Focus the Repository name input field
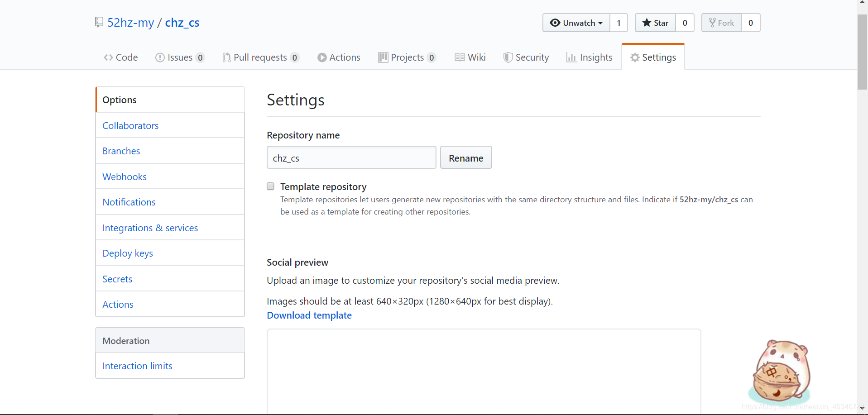Viewport: 868px width, 415px height. (x=351, y=157)
